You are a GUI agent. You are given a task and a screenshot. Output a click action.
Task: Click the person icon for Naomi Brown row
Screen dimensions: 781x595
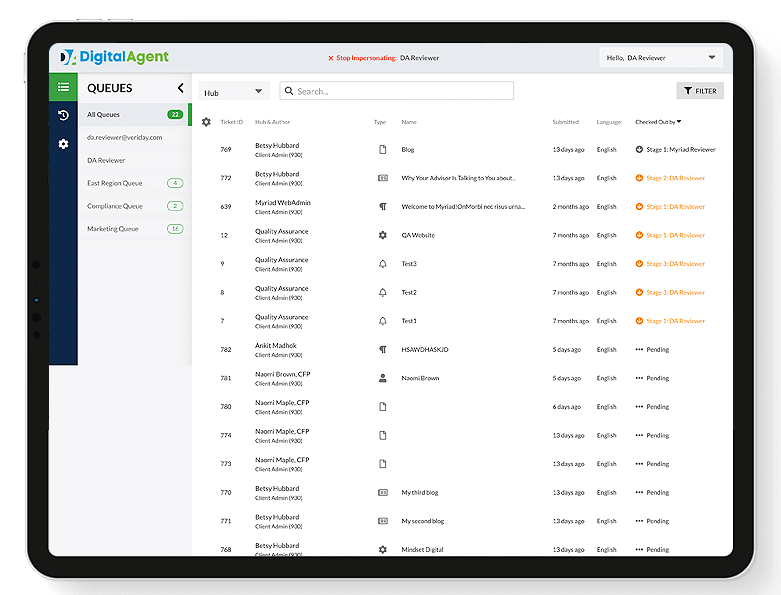[x=382, y=379]
